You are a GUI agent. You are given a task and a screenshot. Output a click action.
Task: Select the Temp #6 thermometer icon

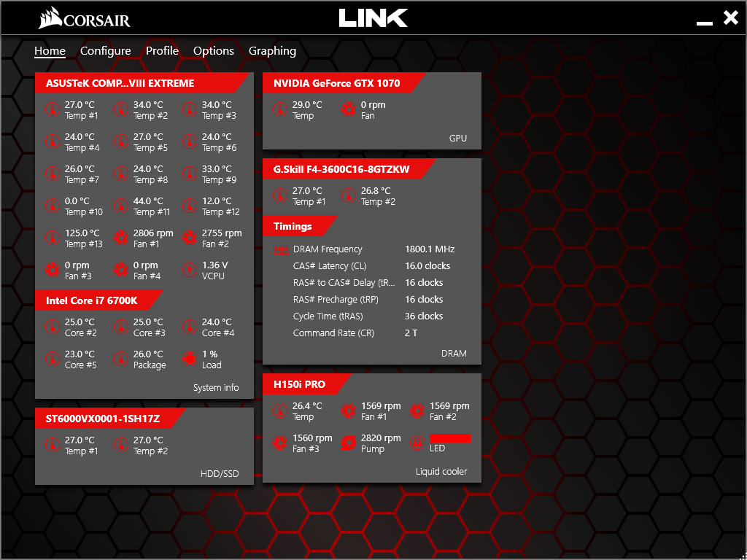(190, 142)
